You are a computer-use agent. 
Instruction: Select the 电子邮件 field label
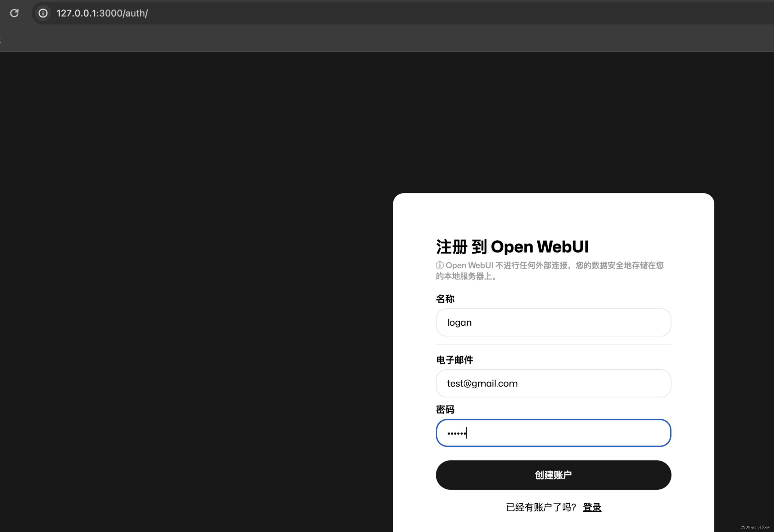tap(454, 360)
